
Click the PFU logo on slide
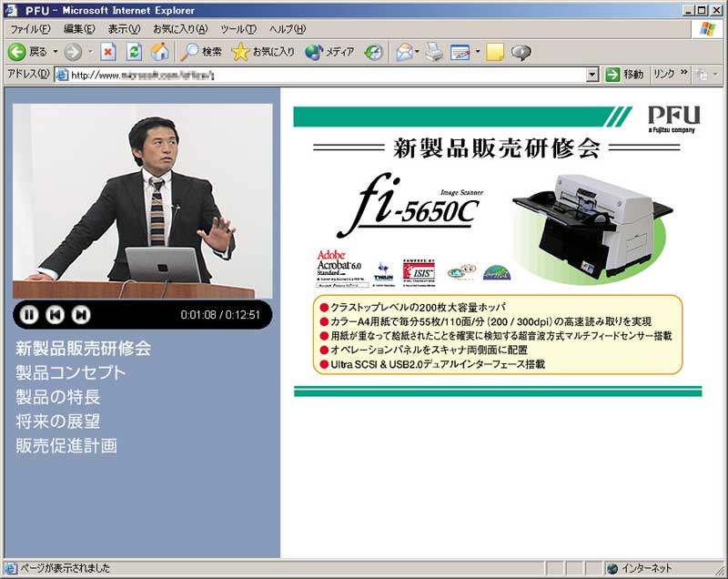coord(673,119)
